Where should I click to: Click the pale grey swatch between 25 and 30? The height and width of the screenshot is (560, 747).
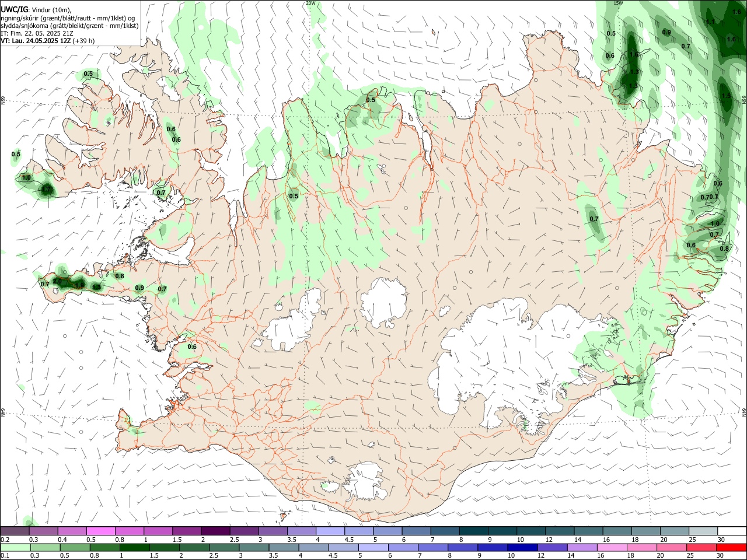tap(703, 531)
